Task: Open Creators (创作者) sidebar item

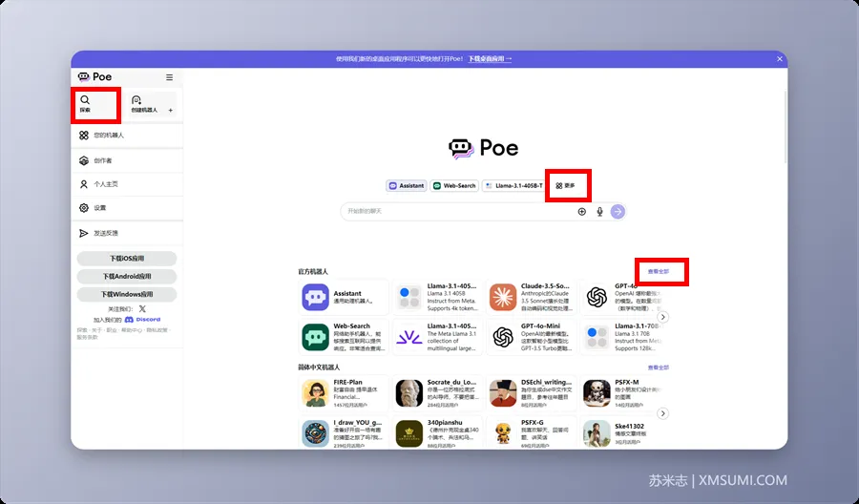Action: (84, 160)
